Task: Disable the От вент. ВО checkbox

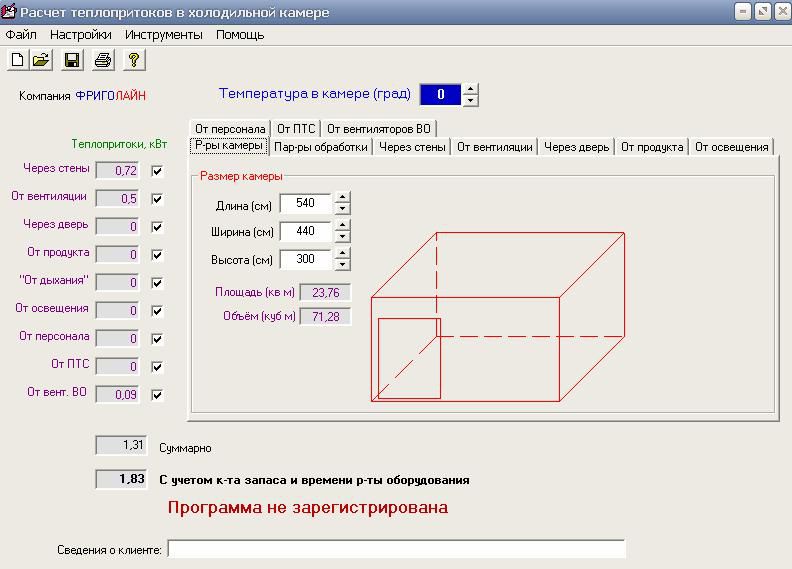Action: point(156,395)
